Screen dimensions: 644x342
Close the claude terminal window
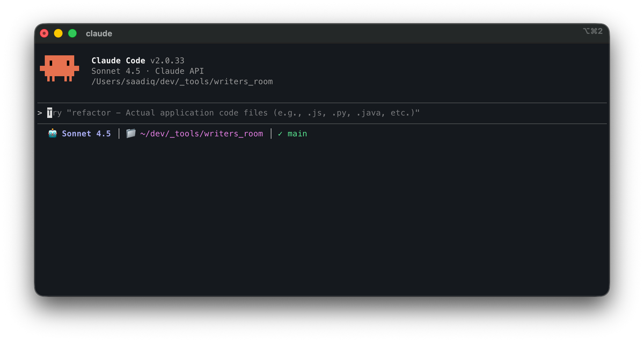click(x=45, y=33)
